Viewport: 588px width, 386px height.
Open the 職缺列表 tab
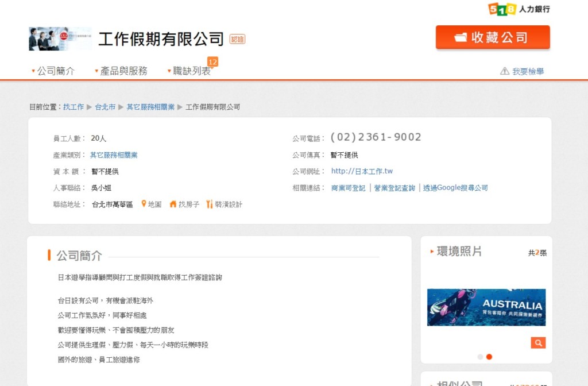click(192, 71)
